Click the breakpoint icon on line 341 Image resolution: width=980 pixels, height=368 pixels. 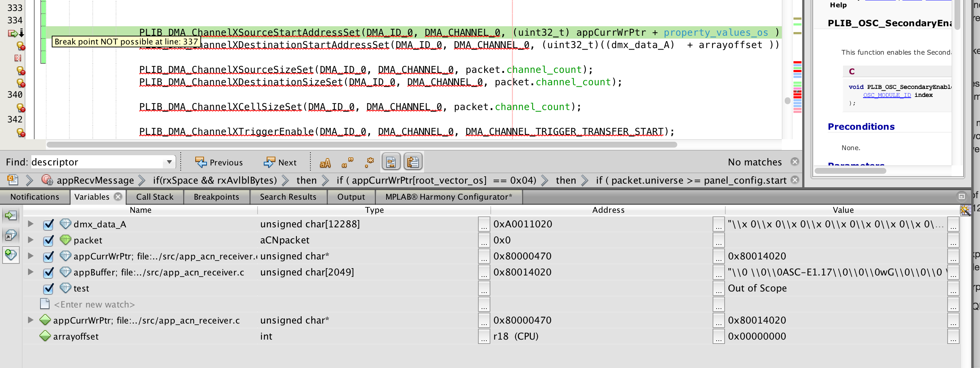pyautogui.click(x=20, y=108)
